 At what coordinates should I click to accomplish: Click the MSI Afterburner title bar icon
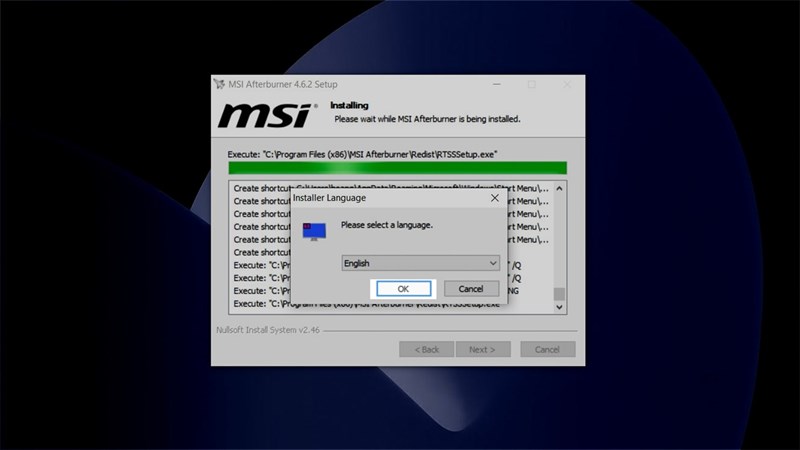pyautogui.click(x=219, y=84)
